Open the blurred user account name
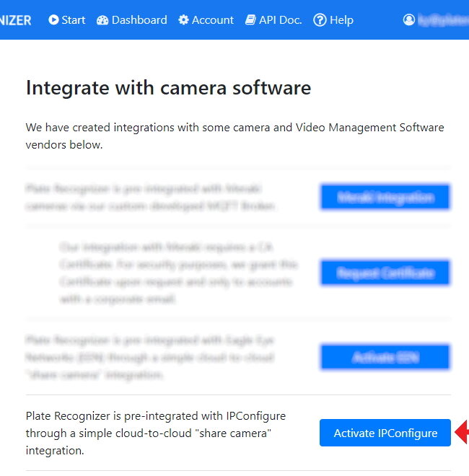Screen dimensions: 469x476 click(x=443, y=20)
